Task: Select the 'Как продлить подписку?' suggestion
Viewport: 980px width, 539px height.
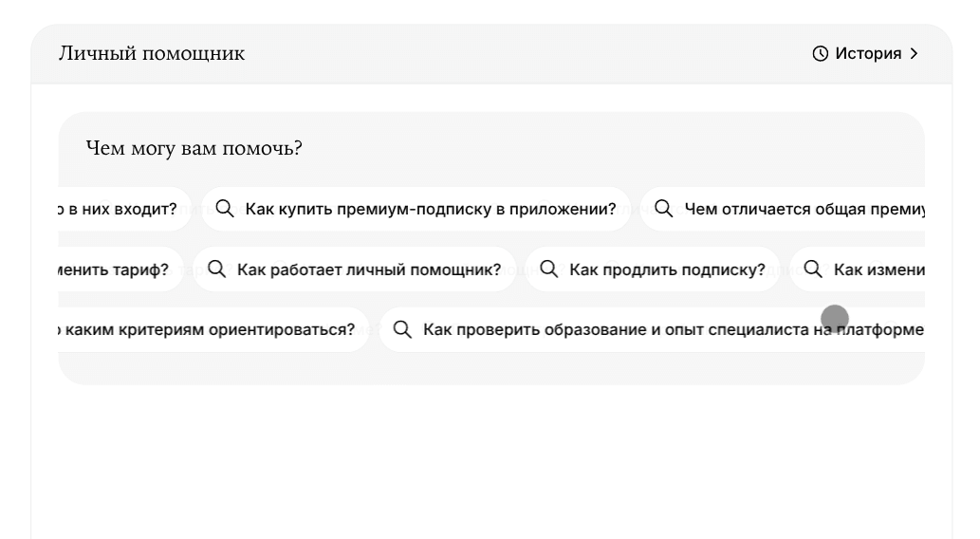Action: (666, 269)
